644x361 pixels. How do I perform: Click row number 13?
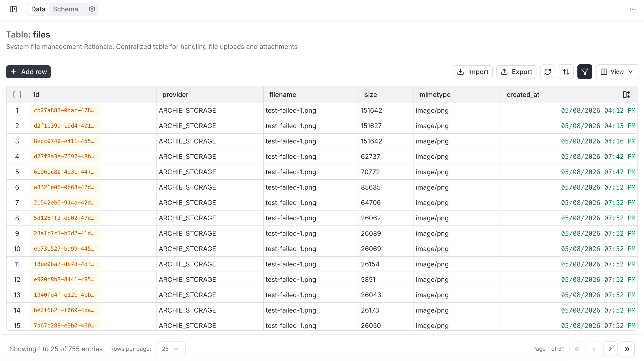17,295
